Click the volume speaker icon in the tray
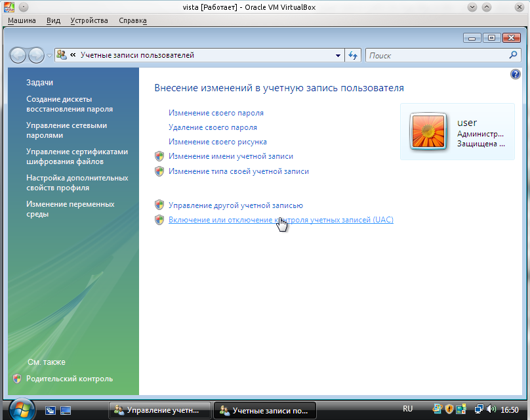530x420 pixels. coord(490,408)
